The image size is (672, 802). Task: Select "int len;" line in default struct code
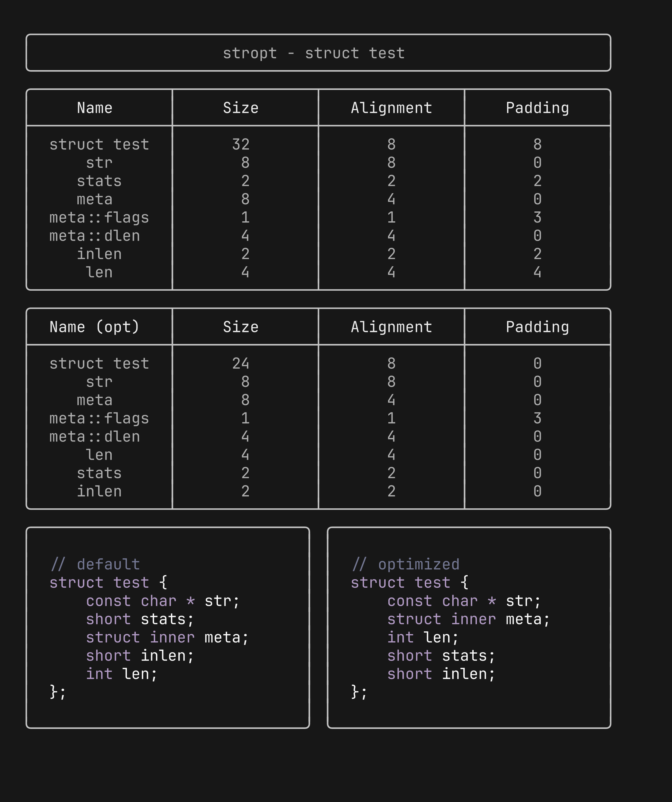click(x=121, y=674)
